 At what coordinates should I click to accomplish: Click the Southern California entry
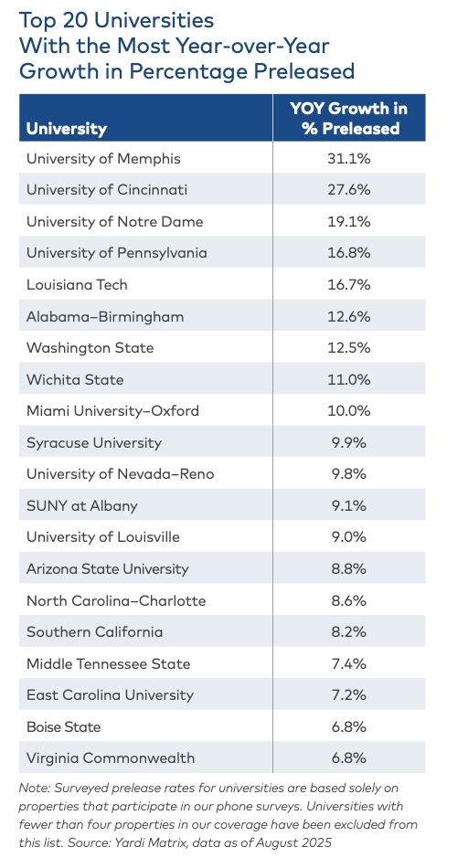[95, 632]
